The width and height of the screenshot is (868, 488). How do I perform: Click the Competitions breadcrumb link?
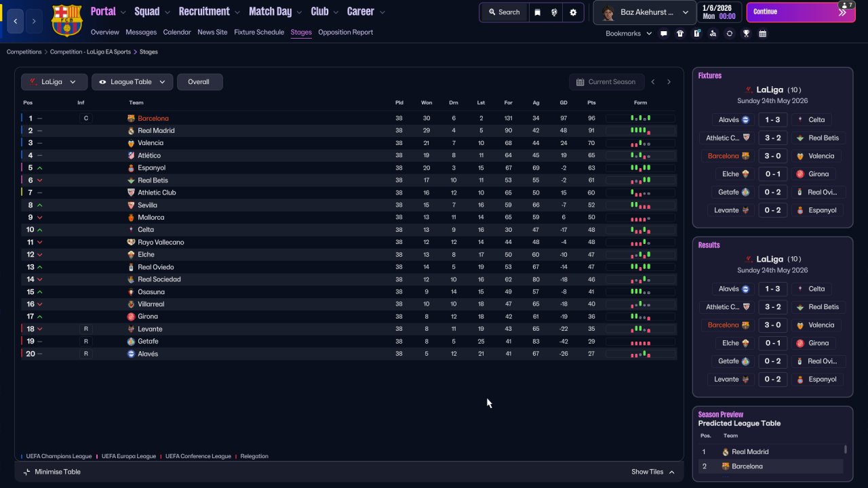coord(24,52)
